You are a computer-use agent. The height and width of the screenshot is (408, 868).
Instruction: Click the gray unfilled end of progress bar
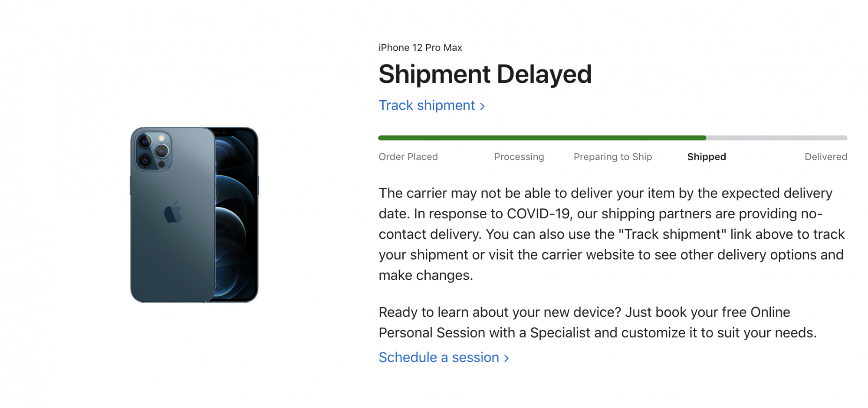(x=777, y=138)
